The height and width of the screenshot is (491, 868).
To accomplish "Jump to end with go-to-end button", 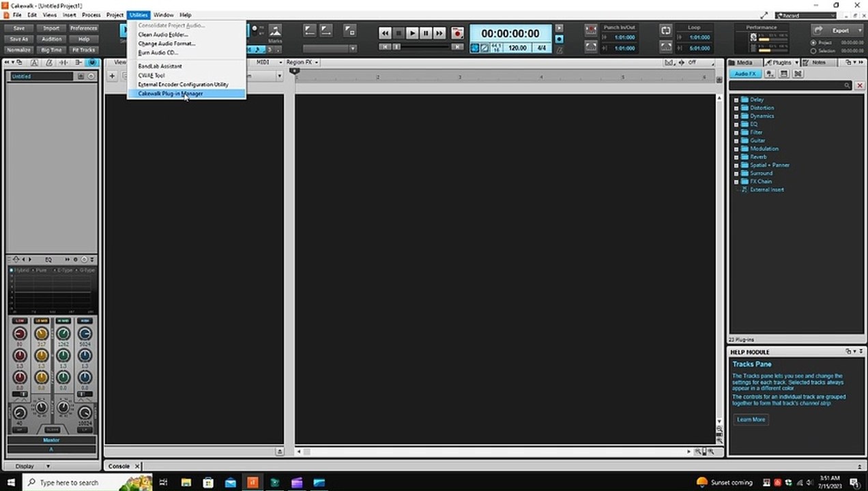I will [x=457, y=47].
